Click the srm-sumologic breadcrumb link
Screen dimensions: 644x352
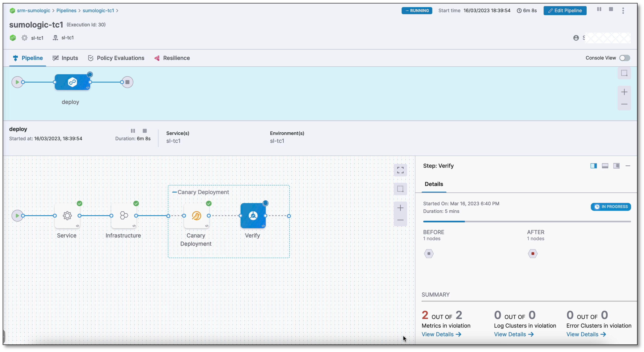point(33,10)
